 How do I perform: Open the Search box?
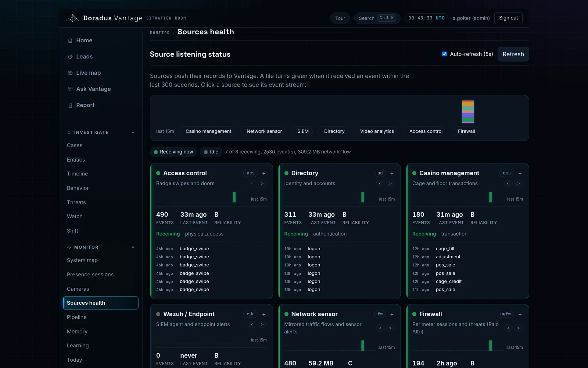point(377,18)
